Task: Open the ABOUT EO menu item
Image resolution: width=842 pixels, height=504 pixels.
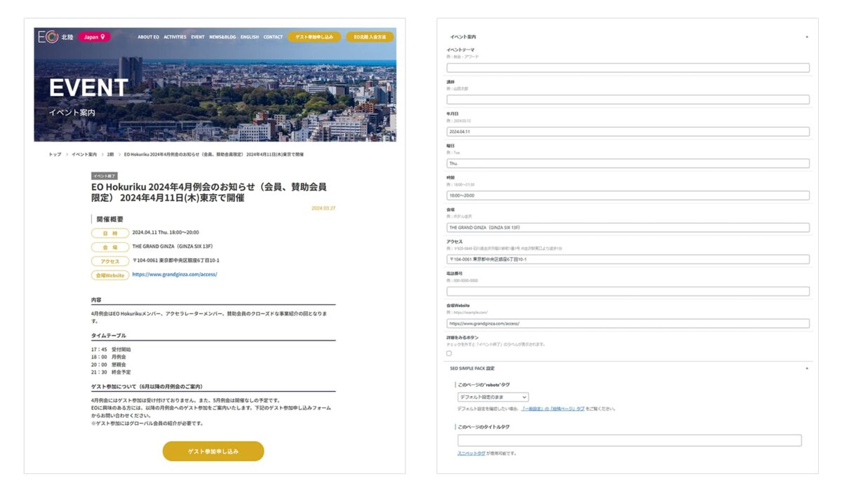Action: pos(148,37)
